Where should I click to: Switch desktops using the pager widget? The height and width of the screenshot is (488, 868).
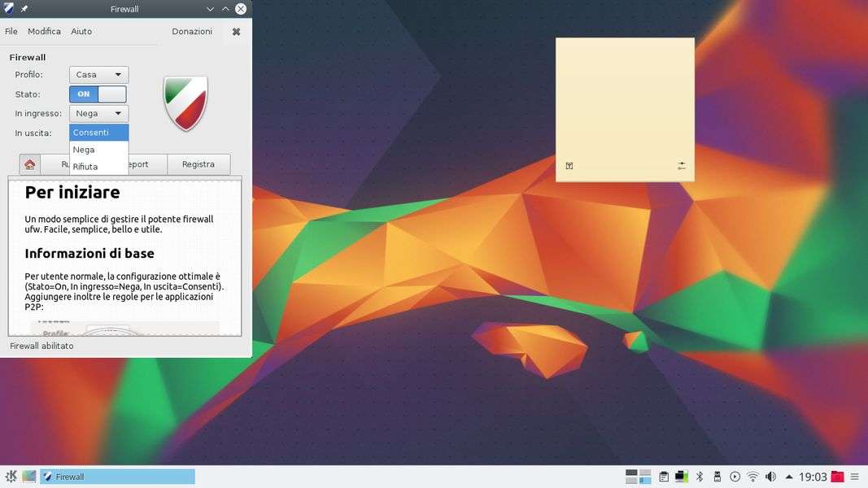click(638, 477)
